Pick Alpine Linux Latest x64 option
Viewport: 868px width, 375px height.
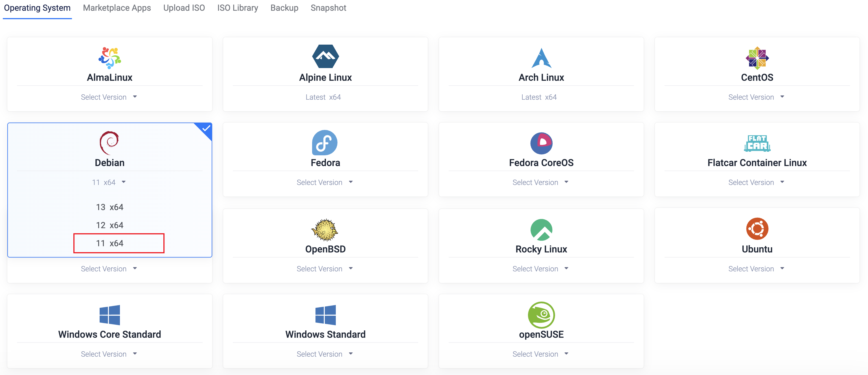coord(323,97)
